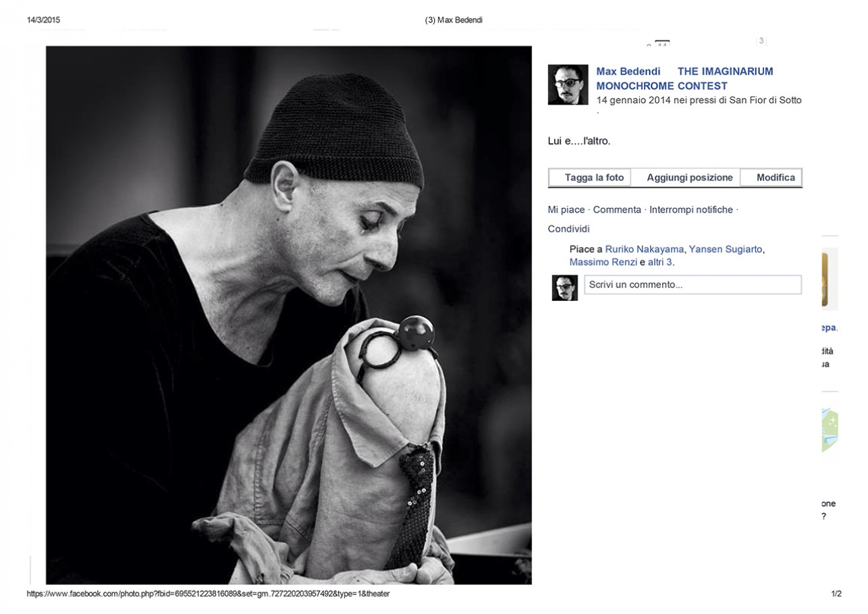Open Yansen Sugiarto's profile
This screenshot has height=614, width=868.
click(x=726, y=249)
